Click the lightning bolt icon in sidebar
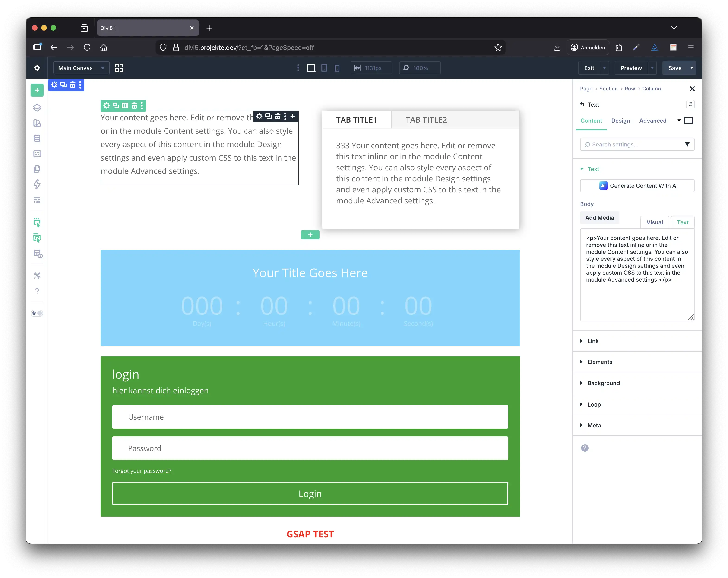This screenshot has height=578, width=728. coord(37,184)
